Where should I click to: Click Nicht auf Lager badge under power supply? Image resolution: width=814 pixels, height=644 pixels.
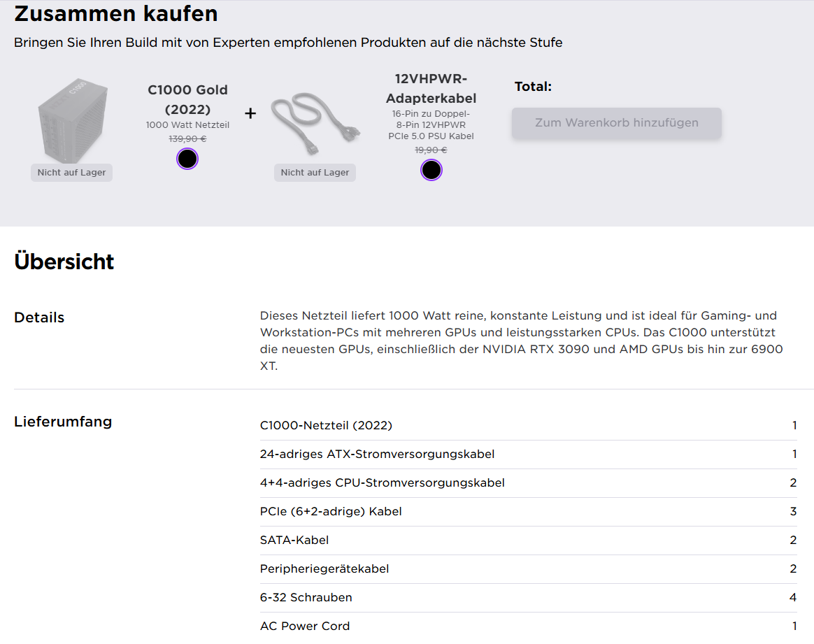[x=71, y=173]
